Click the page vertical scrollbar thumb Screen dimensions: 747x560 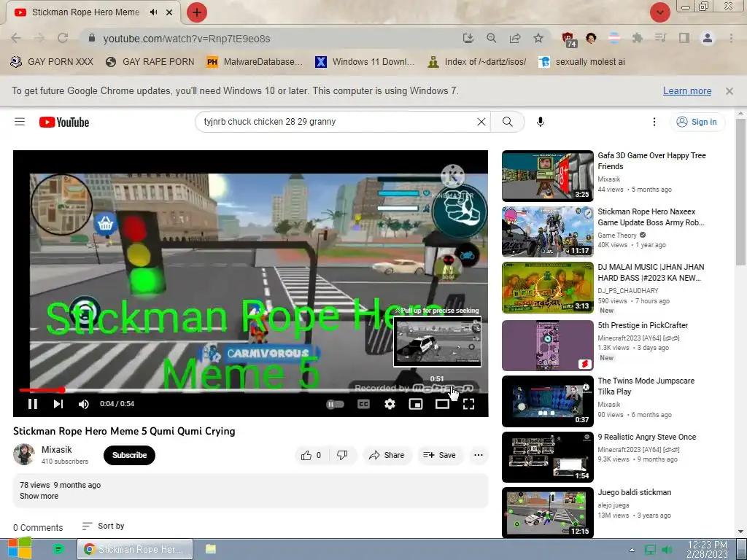tap(741, 192)
